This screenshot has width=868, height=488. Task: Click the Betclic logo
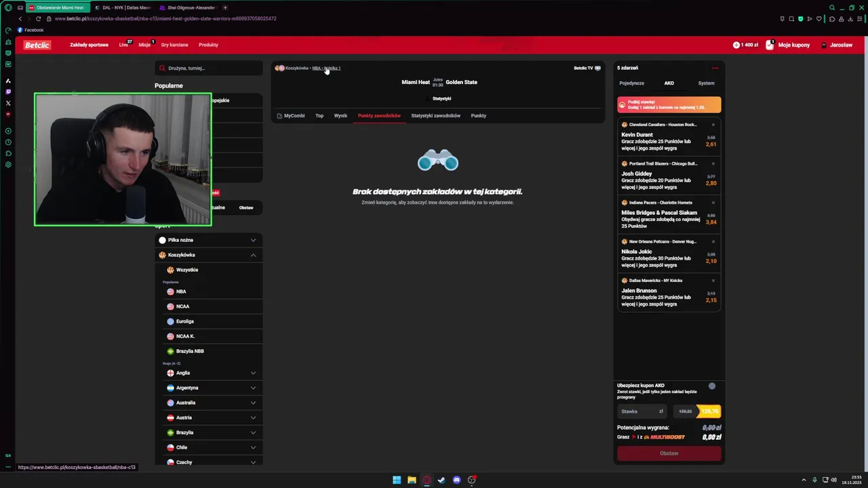click(37, 45)
